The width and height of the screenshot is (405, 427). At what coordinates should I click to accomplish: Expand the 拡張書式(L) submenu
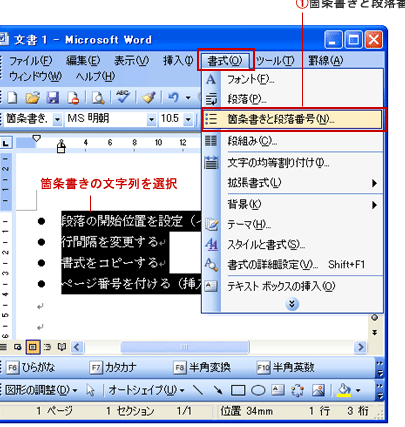tap(292, 183)
